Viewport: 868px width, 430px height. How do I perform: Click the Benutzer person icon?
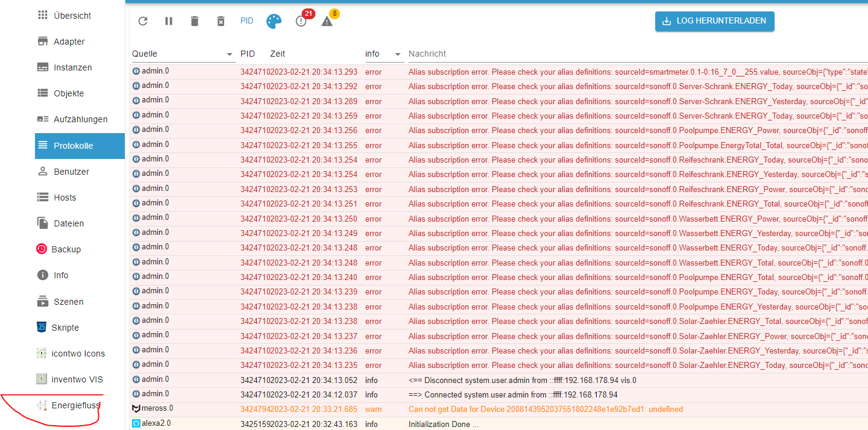pos(43,172)
